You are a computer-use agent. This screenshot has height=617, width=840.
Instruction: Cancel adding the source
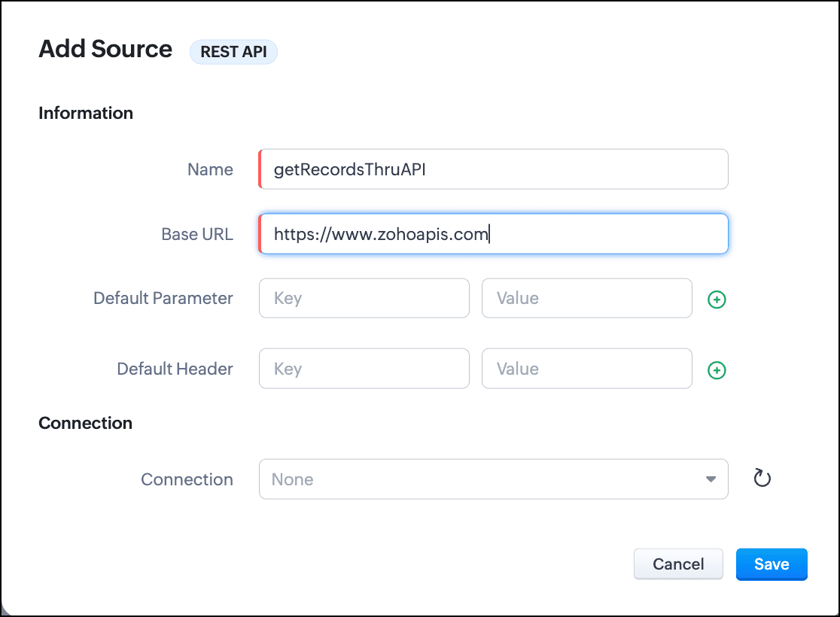pos(678,564)
